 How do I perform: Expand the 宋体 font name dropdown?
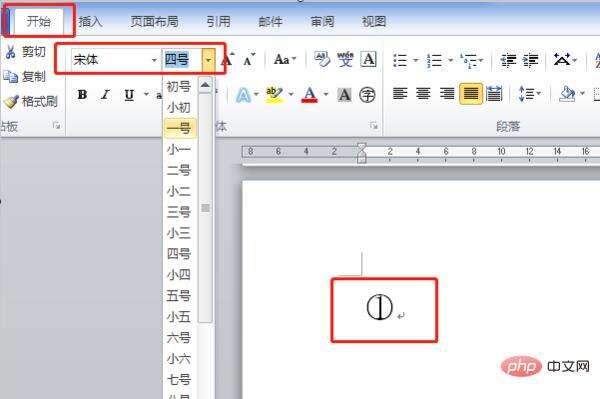(x=154, y=60)
